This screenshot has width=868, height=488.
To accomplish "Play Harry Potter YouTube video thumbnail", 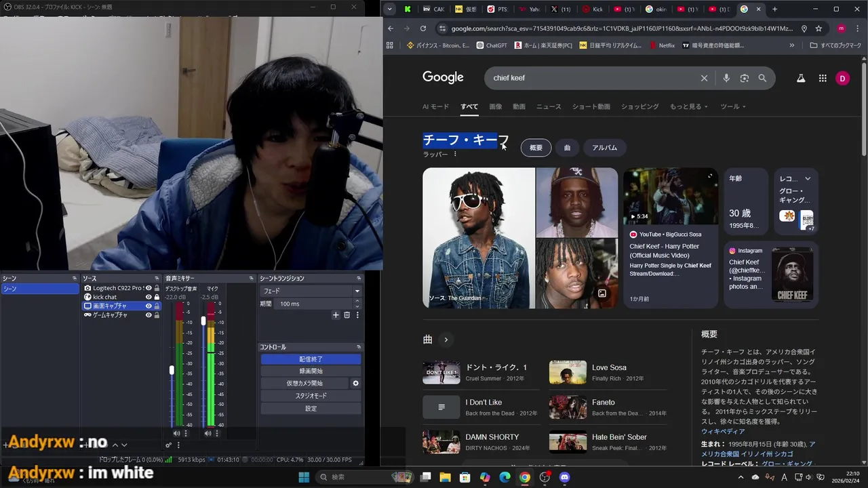I will (671, 196).
